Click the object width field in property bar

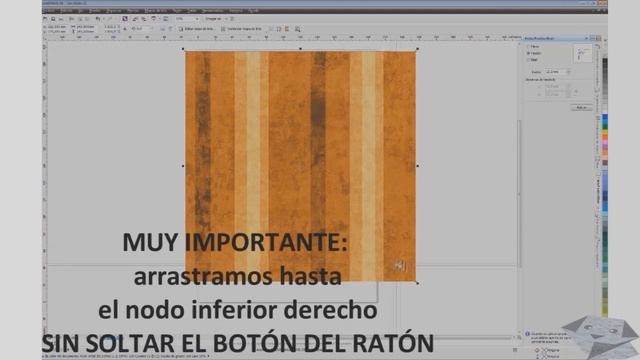pyautogui.click(x=86, y=27)
